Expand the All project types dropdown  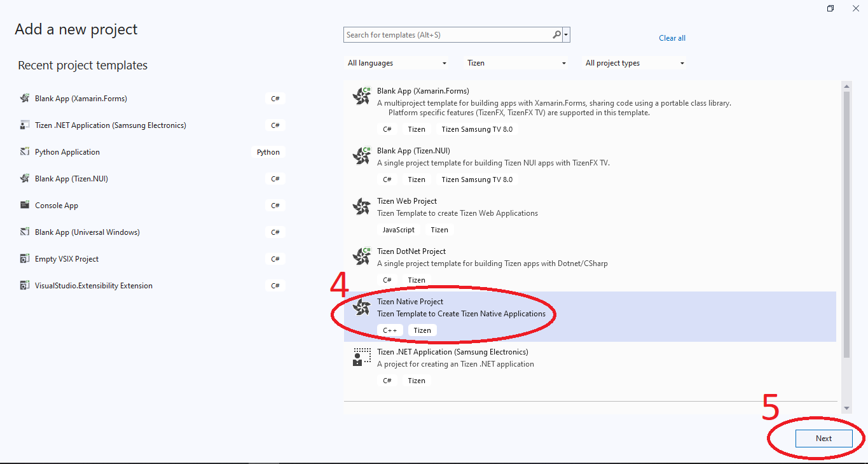coord(635,63)
